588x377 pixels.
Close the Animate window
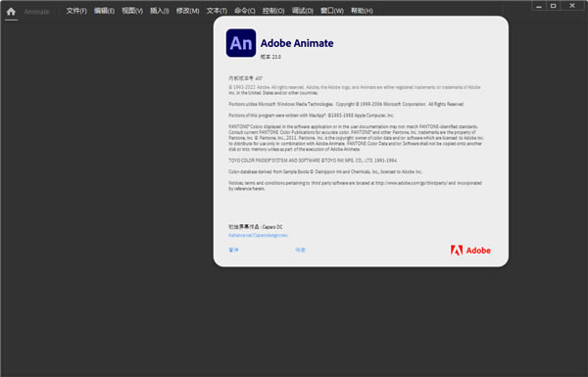pos(572,6)
